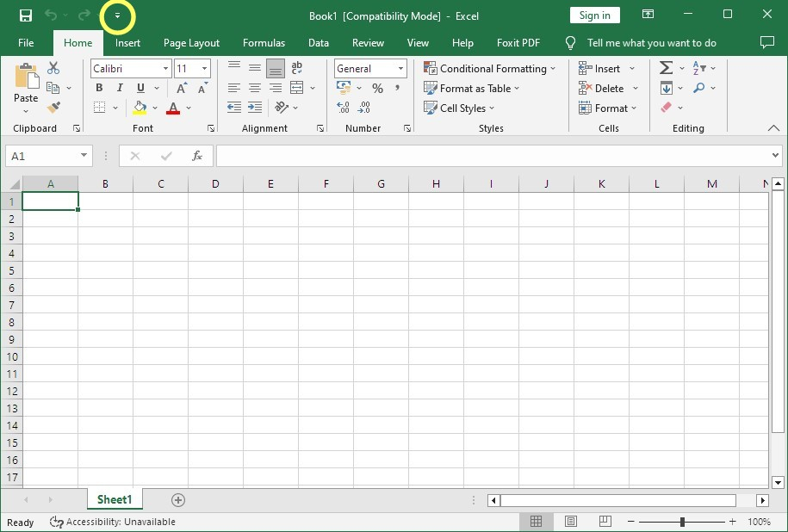Toggle Underline formatting
This screenshot has width=788, height=532.
point(140,88)
